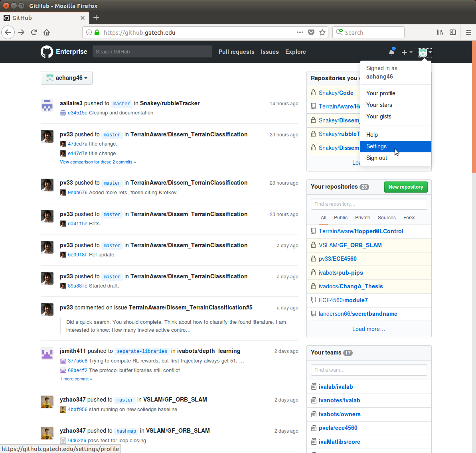Open the notifications bell
Screen dimensions: 476x453
click(x=392, y=52)
